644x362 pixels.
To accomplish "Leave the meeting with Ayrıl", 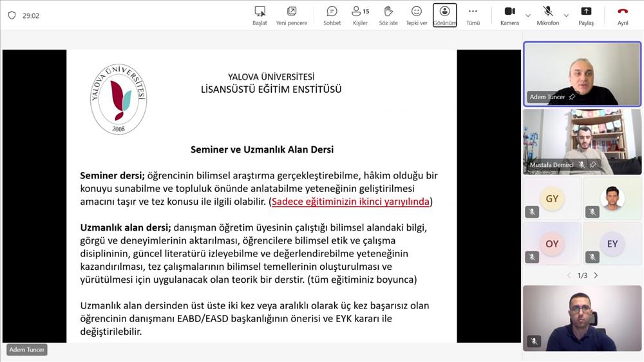I will click(623, 15).
